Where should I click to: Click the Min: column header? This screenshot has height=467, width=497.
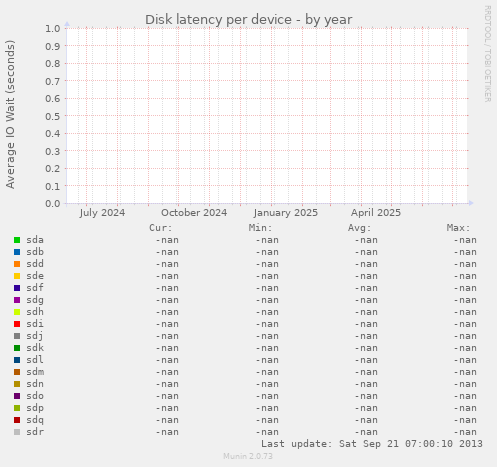click(x=261, y=228)
